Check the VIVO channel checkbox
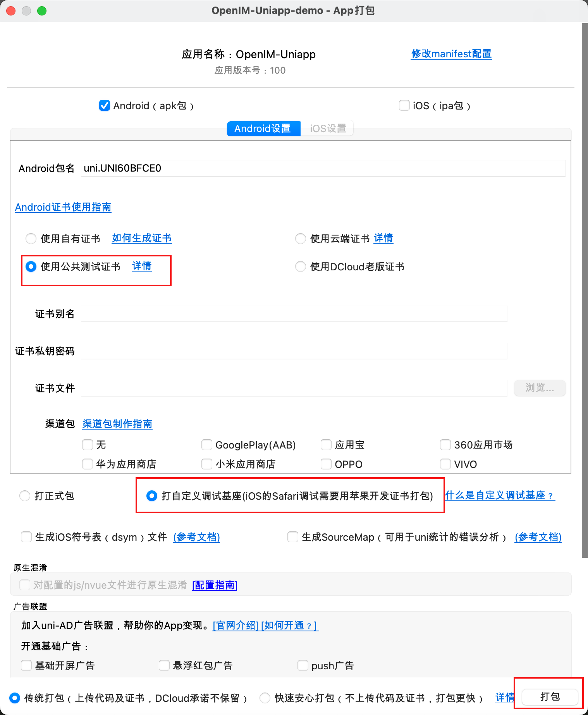Viewport: 588px width, 715px height. tap(445, 464)
